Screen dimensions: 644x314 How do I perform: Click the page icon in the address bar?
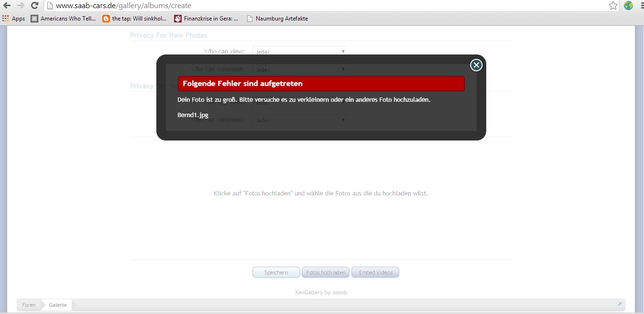click(x=49, y=6)
